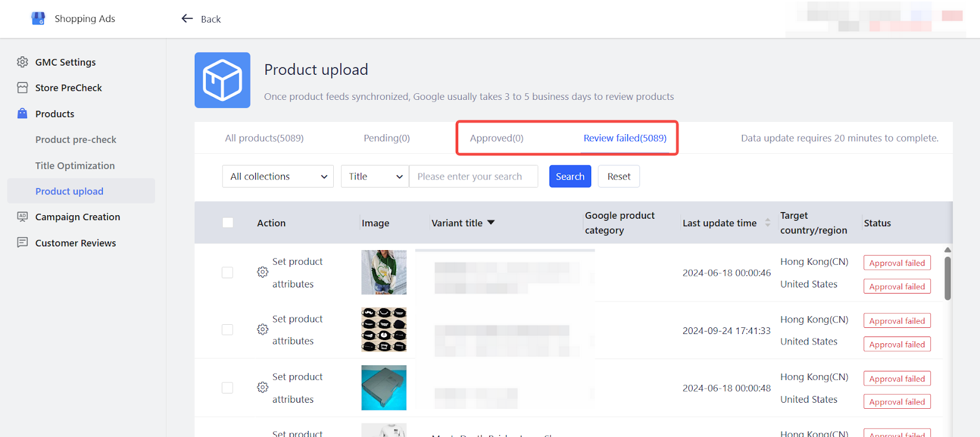The height and width of the screenshot is (437, 980).
Task: Sort by Last update time arrows
Action: tap(767, 223)
